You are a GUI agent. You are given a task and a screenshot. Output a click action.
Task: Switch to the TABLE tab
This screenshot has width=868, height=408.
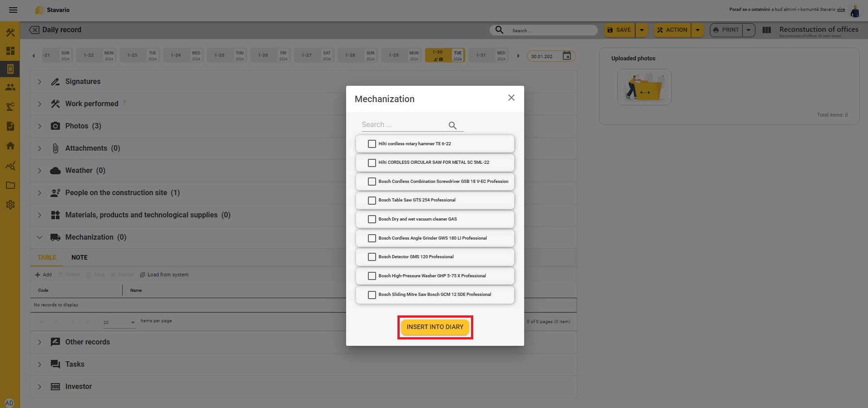(x=47, y=257)
